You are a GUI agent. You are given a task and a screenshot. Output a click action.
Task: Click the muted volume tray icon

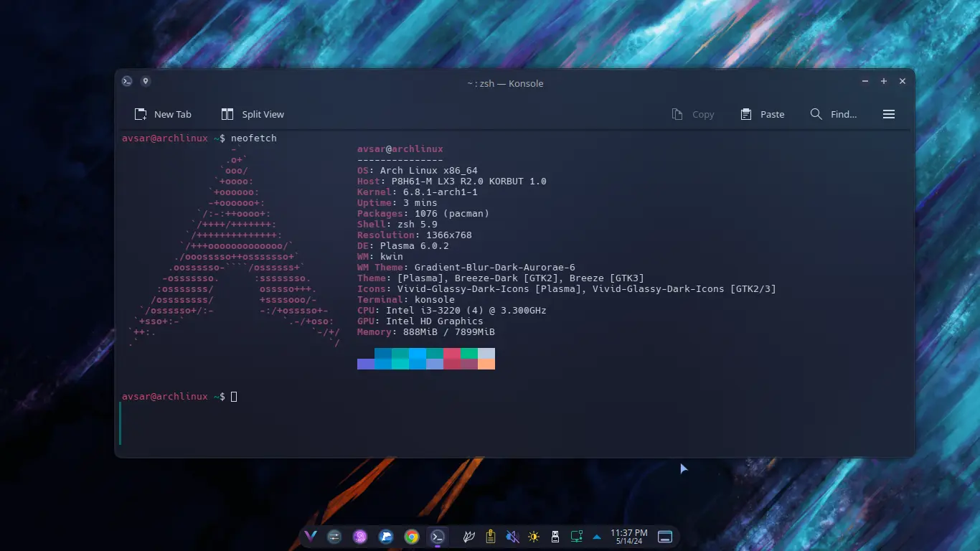pyautogui.click(x=512, y=536)
